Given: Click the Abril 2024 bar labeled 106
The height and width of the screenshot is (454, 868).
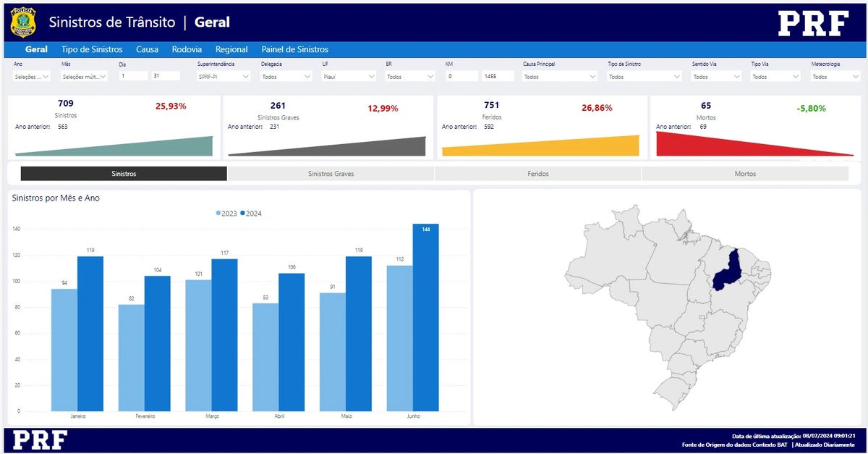Looking at the screenshot, I should 292,342.
